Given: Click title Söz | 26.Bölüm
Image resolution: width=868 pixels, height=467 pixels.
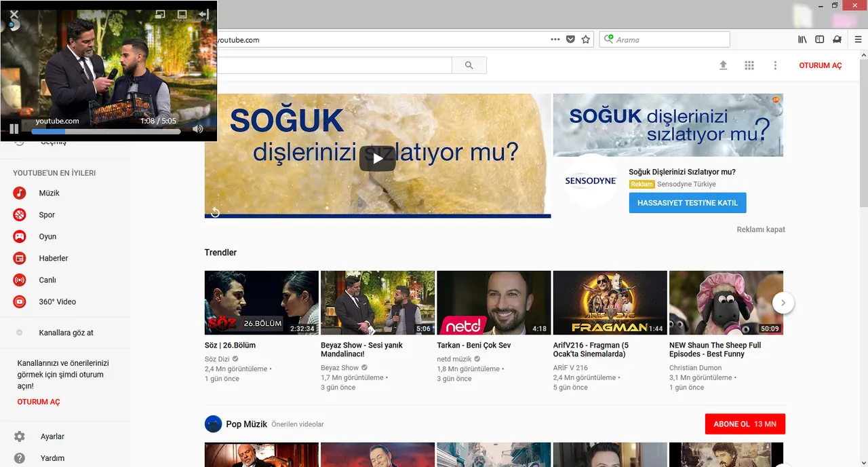Looking at the screenshot, I should tap(230, 345).
